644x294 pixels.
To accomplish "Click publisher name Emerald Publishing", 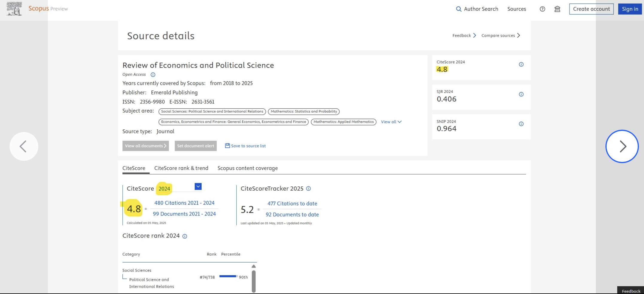I will pos(174,93).
